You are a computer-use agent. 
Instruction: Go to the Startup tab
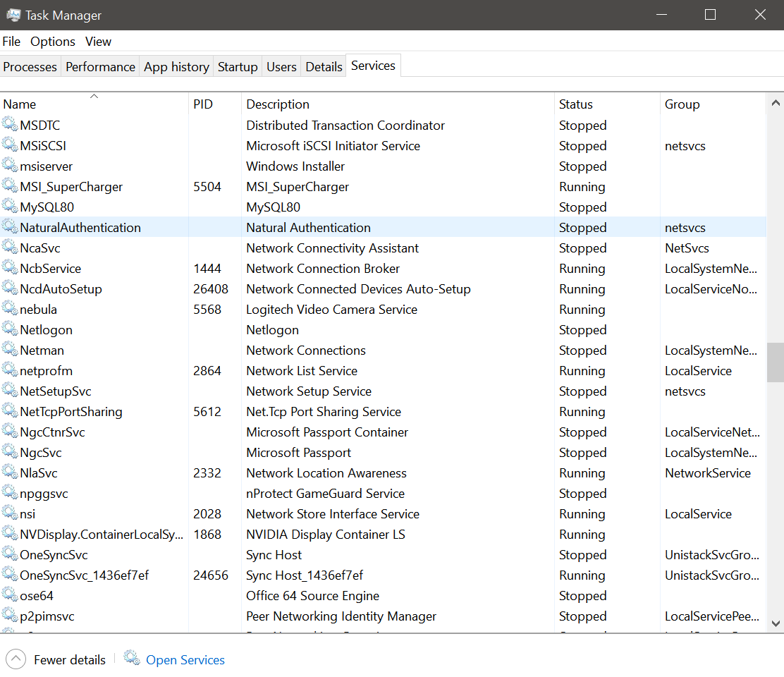pyautogui.click(x=238, y=66)
